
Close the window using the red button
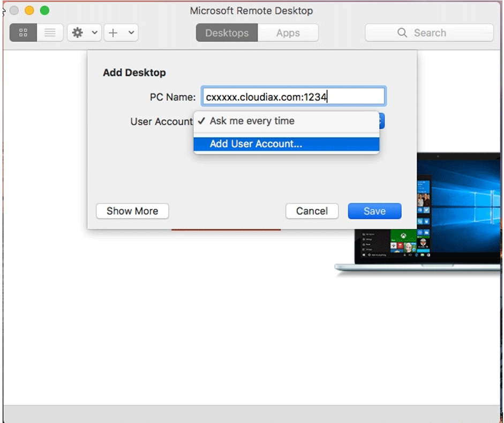coord(14,11)
